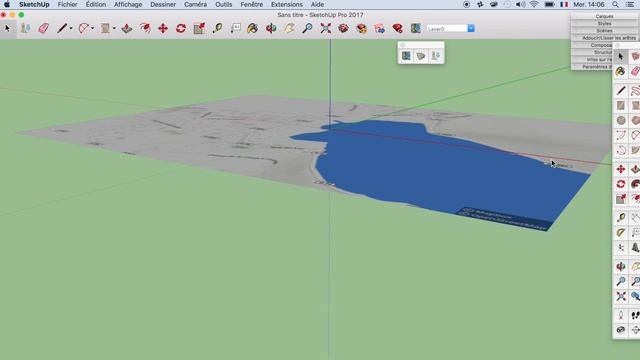
Task: Choose the Line pencil tool in top toolbar
Action: click(62, 28)
